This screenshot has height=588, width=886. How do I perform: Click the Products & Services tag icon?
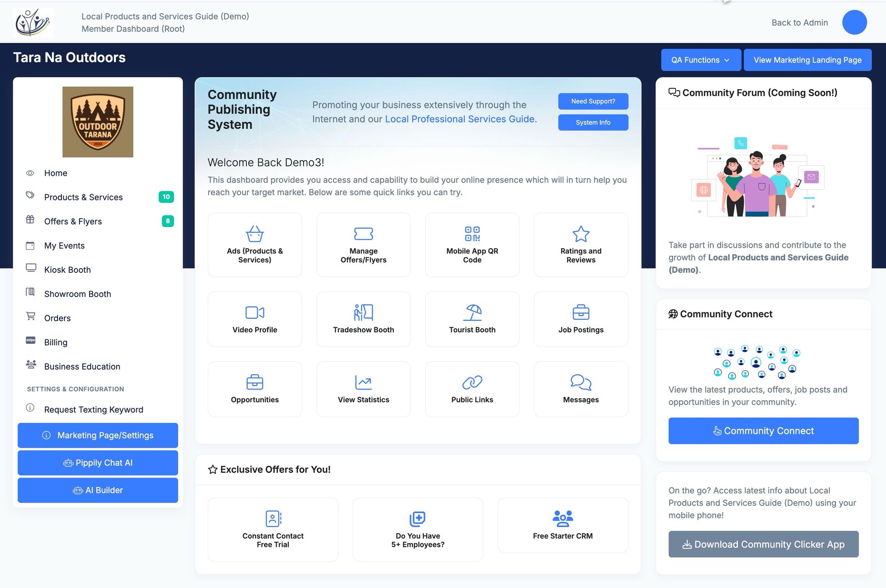[30, 195]
